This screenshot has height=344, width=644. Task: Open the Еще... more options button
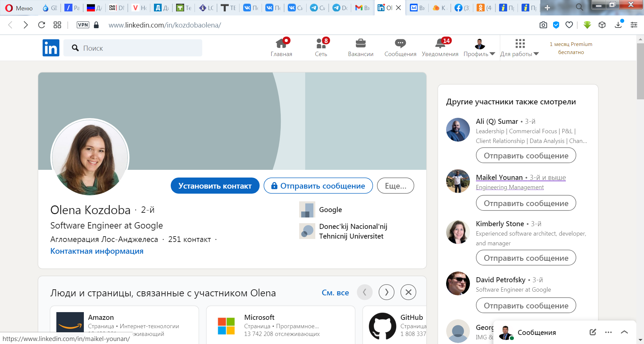(x=395, y=186)
